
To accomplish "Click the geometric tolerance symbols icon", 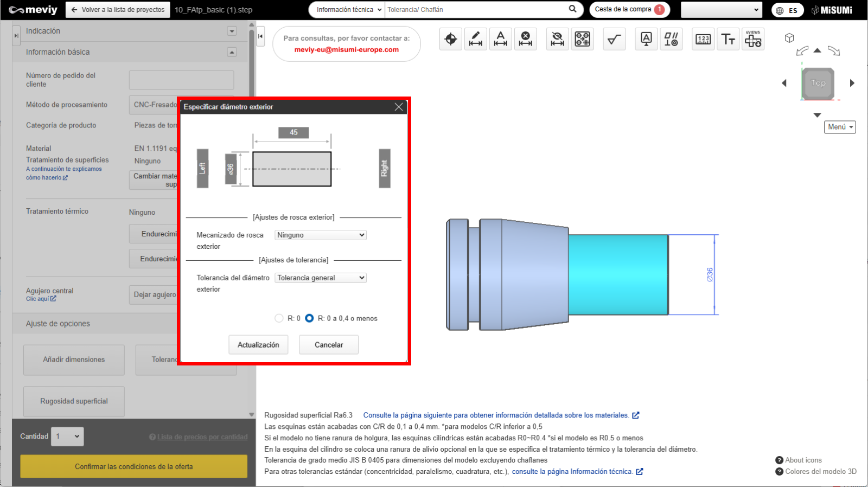I will tap(671, 39).
